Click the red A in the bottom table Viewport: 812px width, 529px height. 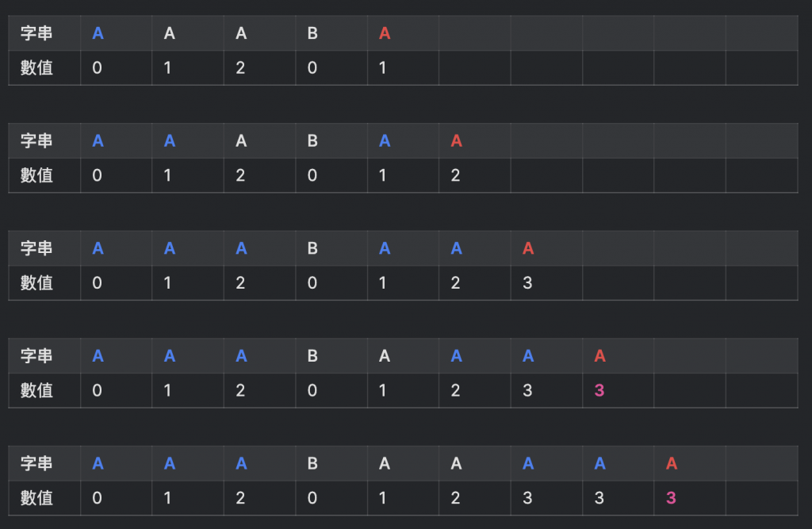point(671,464)
